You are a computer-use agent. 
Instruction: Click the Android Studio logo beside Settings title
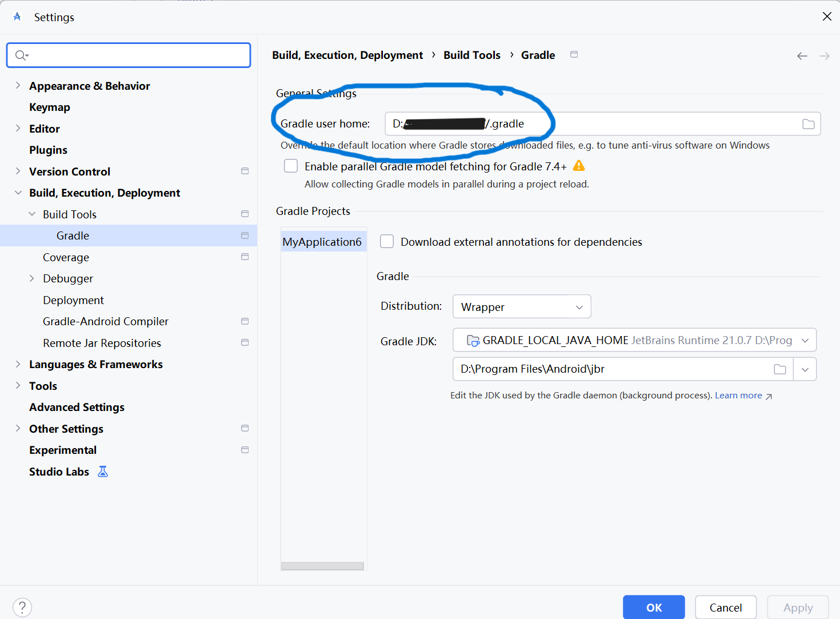tap(17, 17)
